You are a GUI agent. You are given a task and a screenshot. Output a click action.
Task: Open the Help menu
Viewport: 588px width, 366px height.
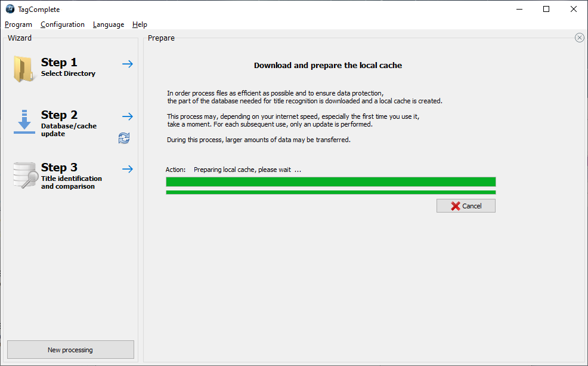[x=140, y=24]
